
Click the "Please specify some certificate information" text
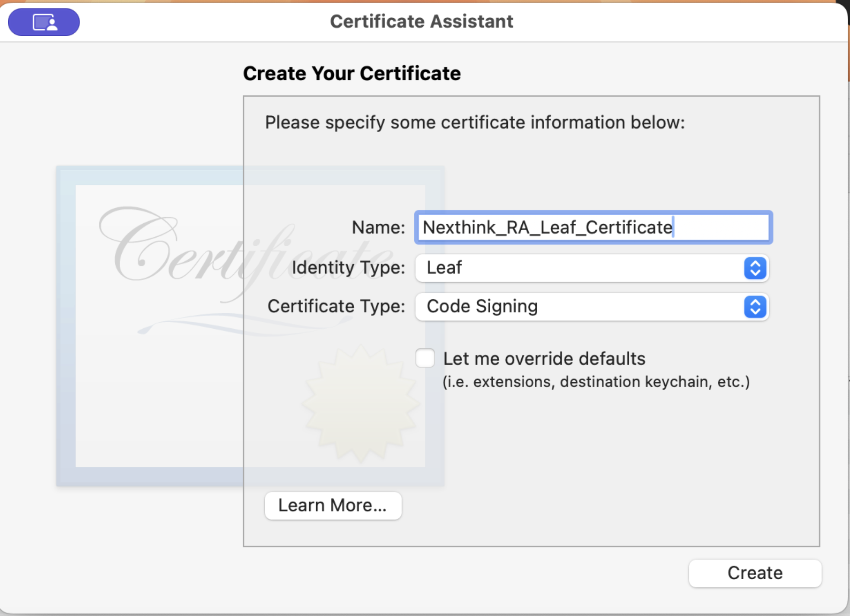pos(475,123)
